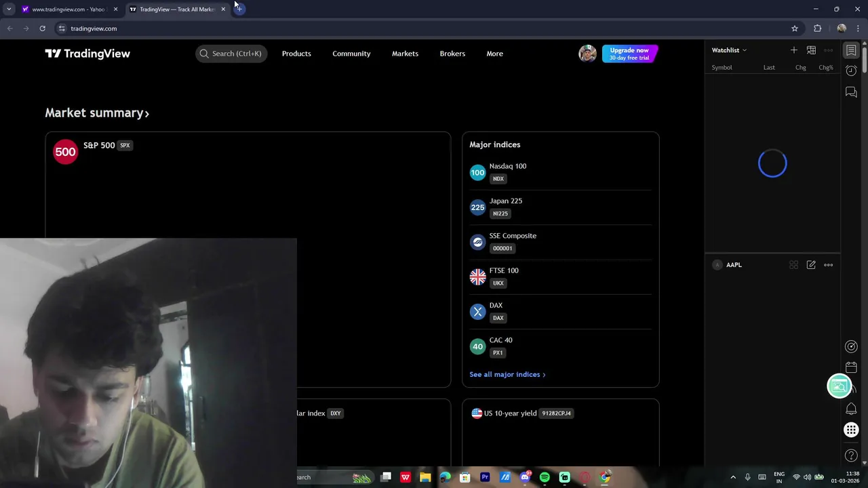Open advanced view table icon in Watchlist

point(811,50)
